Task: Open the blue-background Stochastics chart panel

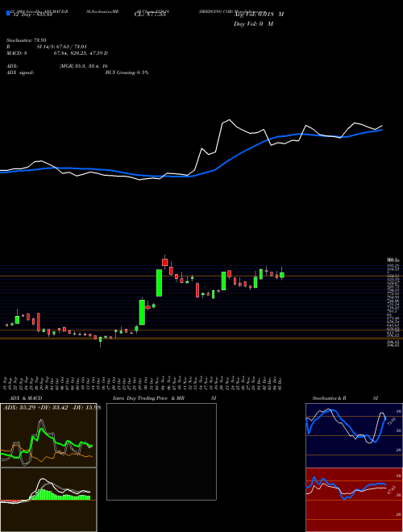Action: point(354,435)
